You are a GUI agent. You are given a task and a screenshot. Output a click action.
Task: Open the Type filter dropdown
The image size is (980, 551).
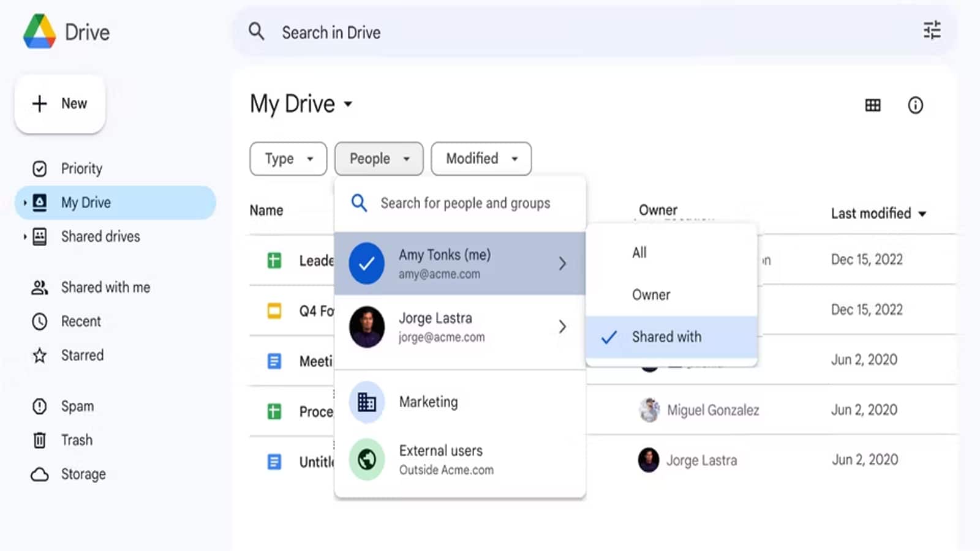pos(288,159)
